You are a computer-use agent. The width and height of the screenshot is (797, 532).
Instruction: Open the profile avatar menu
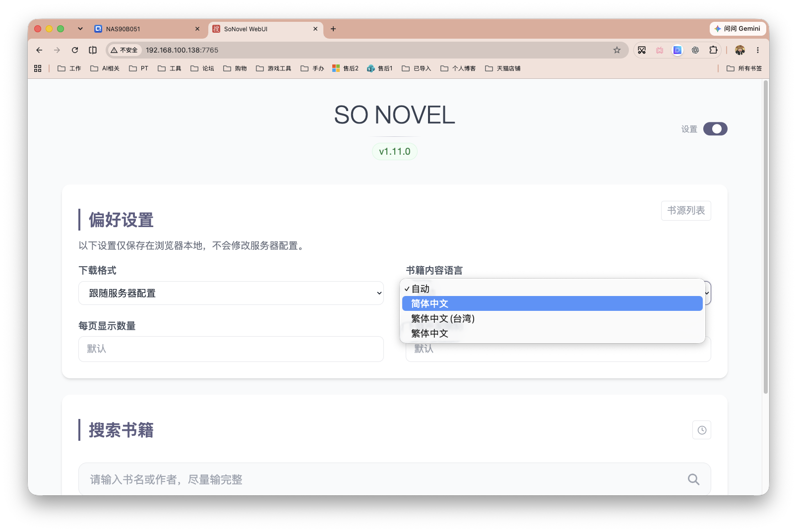point(740,50)
